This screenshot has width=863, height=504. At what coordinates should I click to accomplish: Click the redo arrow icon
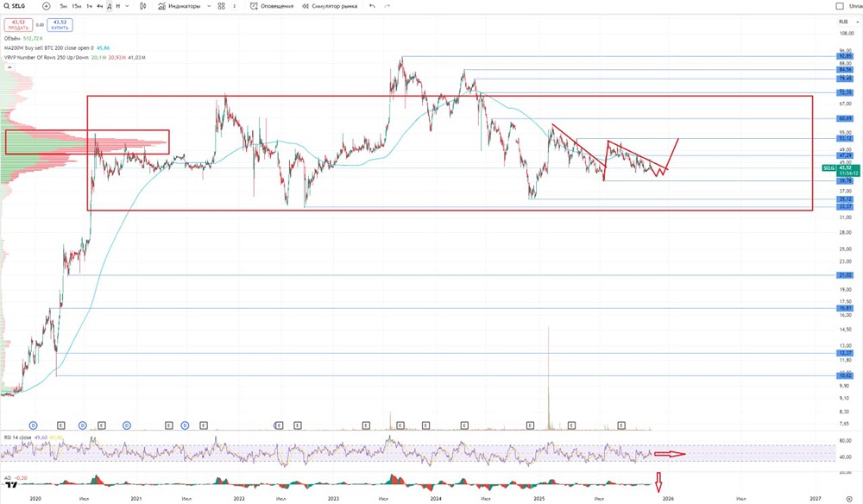[387, 6]
